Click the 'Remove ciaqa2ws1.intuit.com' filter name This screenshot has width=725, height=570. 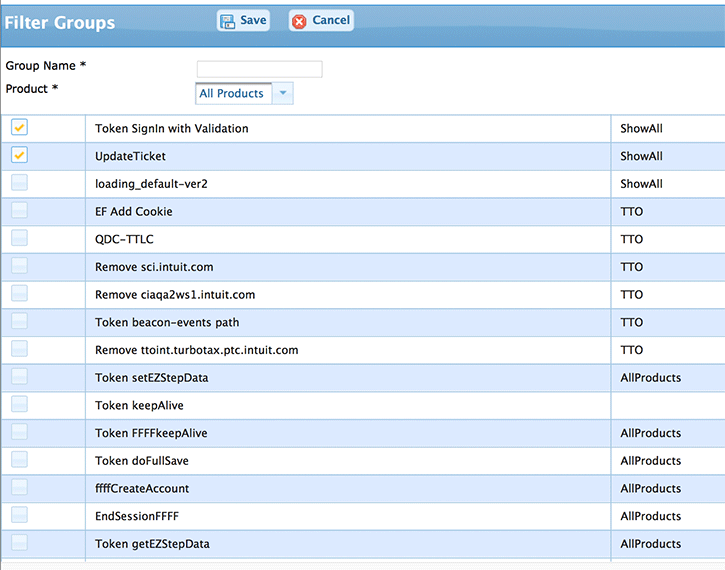pos(175,295)
